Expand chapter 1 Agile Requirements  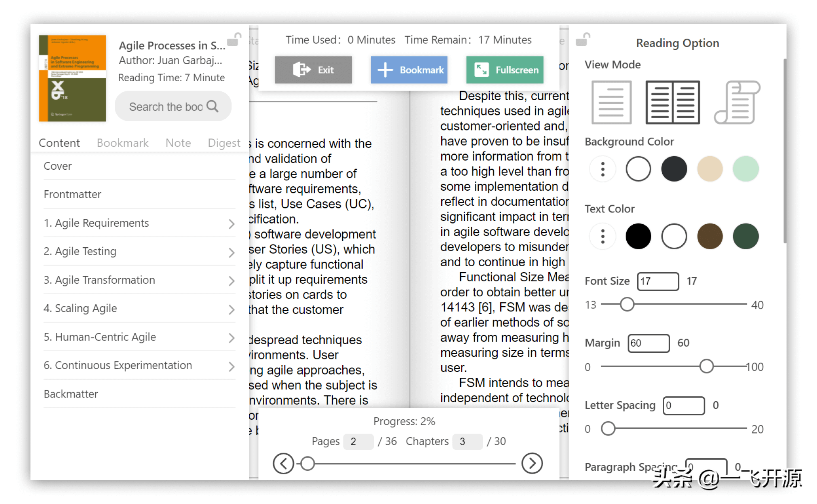pos(232,224)
